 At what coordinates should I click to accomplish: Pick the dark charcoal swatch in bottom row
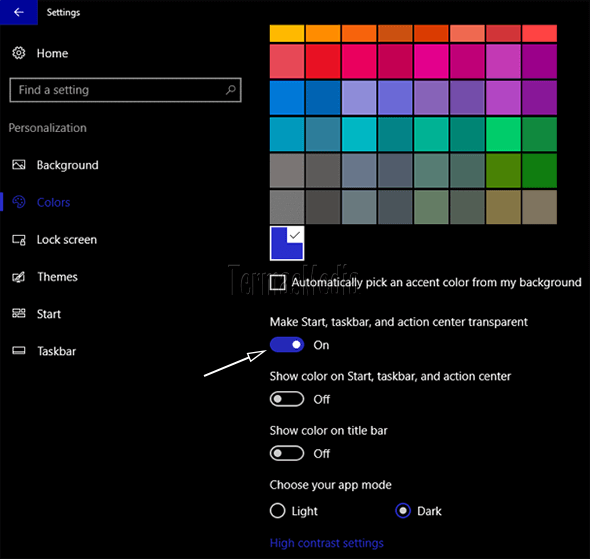click(x=323, y=207)
